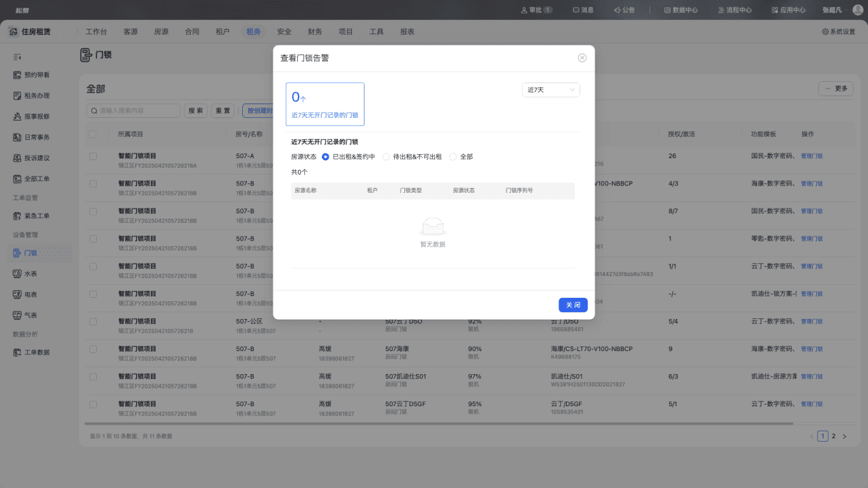Open the 流程中心 process center

click(735, 10)
